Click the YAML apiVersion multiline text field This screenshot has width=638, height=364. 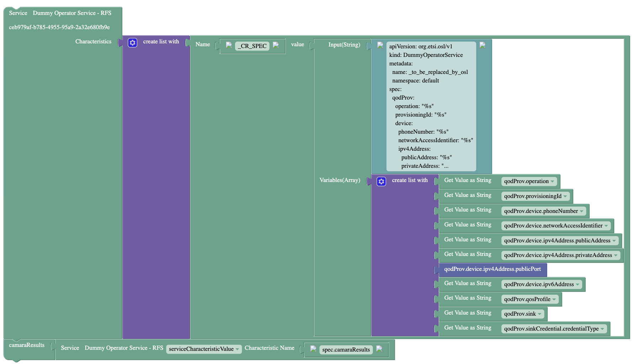click(431, 106)
